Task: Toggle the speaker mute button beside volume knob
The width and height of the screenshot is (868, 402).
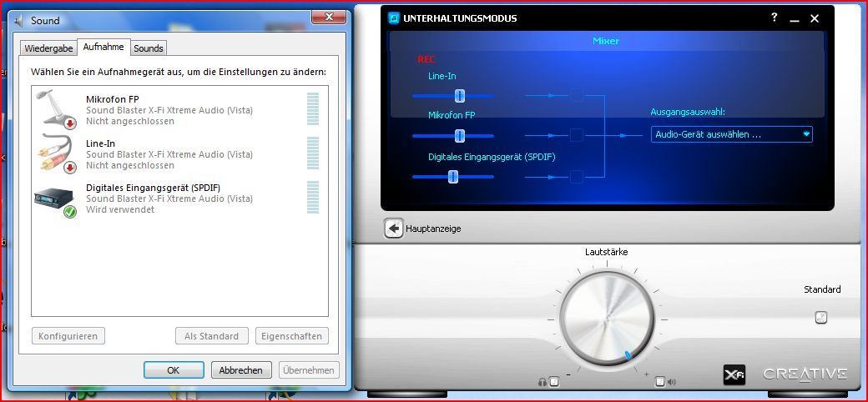Action: click(x=659, y=381)
